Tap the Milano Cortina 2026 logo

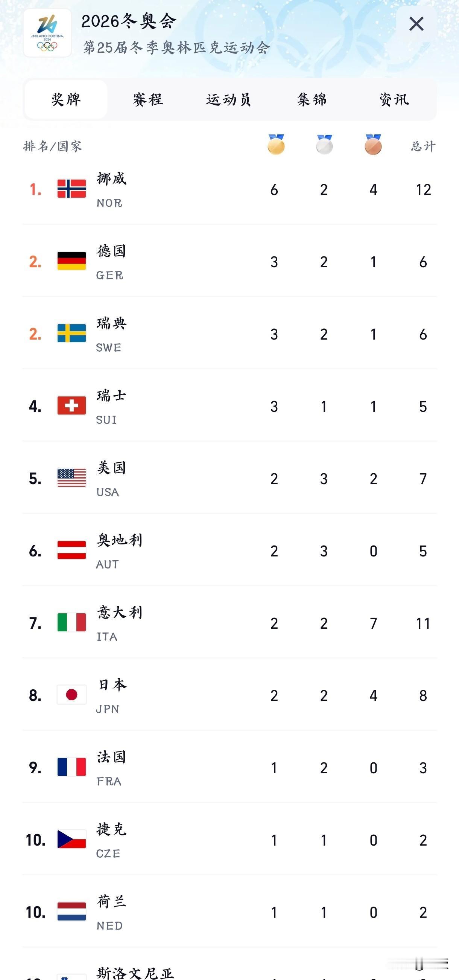47,33
